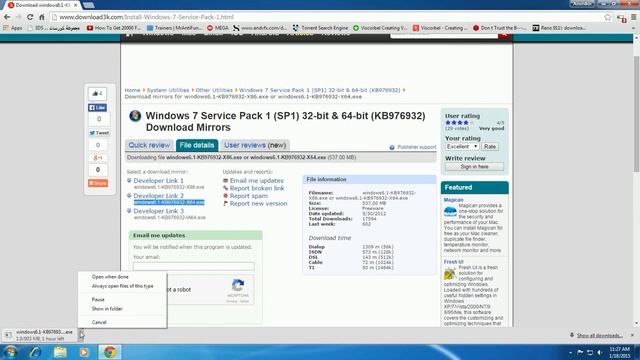The image size is (640, 360).
Task: Click Developer Link 1 mirror
Action: click(158, 180)
